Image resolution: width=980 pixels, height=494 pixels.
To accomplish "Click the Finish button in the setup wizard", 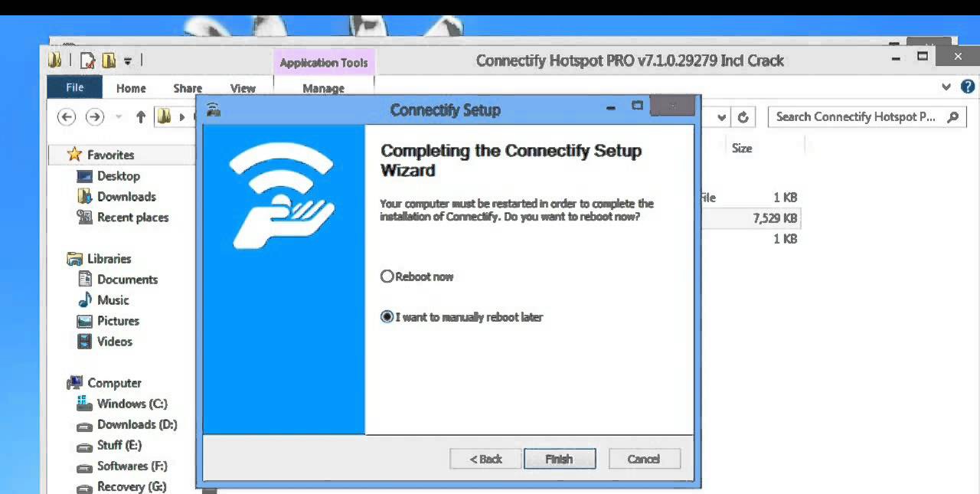I will point(560,459).
